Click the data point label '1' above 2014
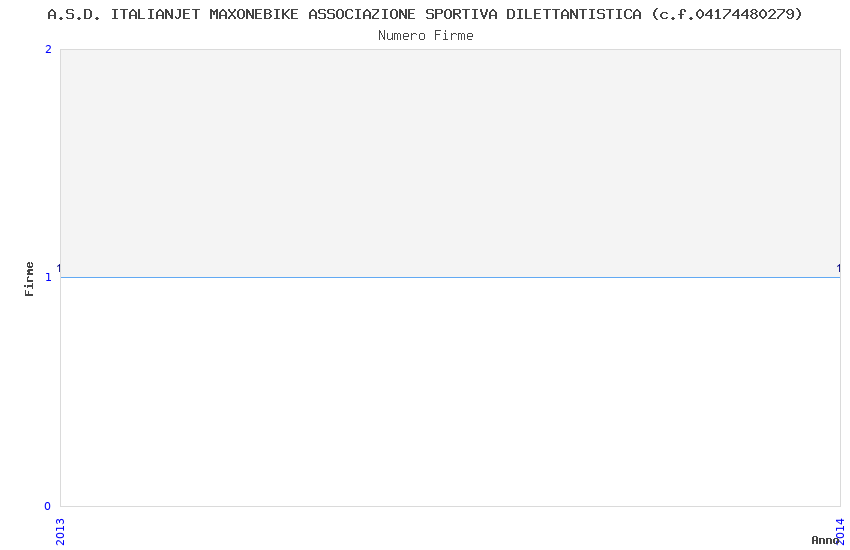Image resolution: width=850 pixels, height=550 pixels. pos(839,268)
